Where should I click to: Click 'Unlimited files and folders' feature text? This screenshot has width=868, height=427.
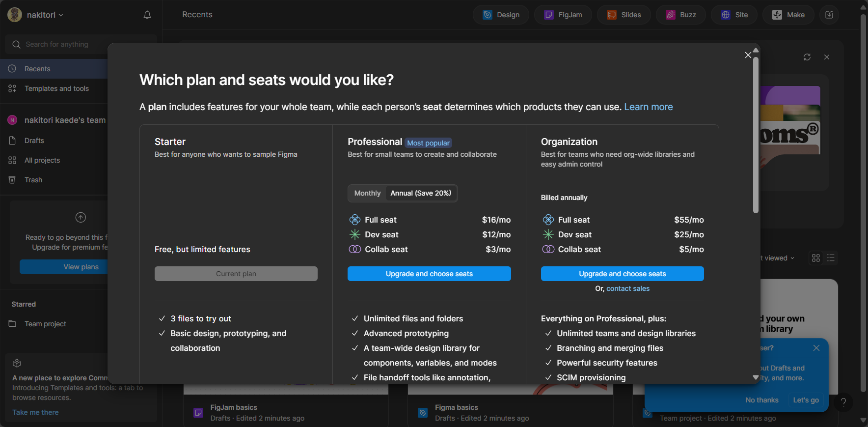[x=413, y=318]
